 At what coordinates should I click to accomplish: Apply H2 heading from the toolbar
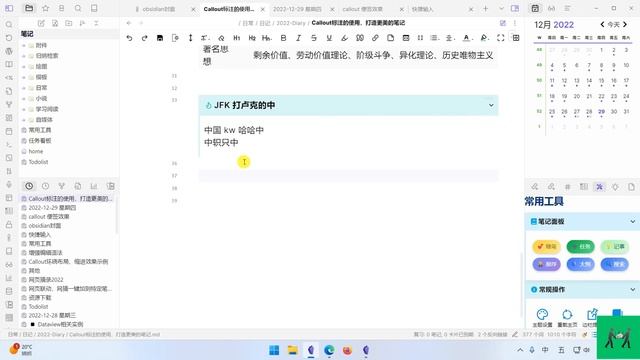(x=252, y=38)
